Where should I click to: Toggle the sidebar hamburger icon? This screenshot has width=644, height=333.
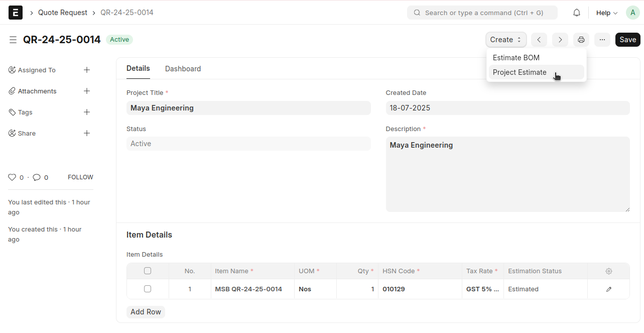(13, 40)
